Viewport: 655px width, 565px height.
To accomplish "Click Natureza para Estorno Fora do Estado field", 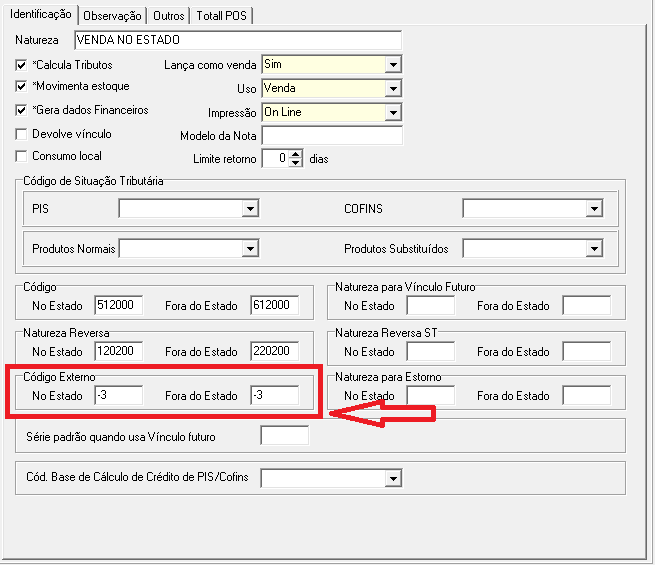I will (x=586, y=395).
